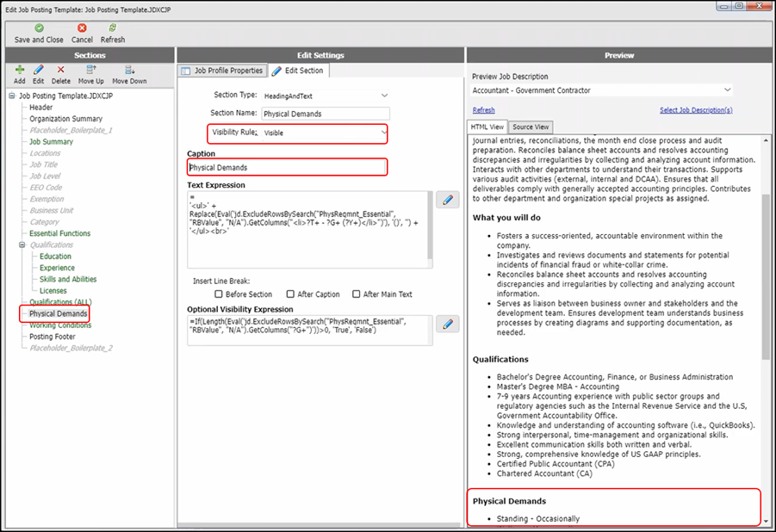Click the Move Down icon

click(x=129, y=70)
